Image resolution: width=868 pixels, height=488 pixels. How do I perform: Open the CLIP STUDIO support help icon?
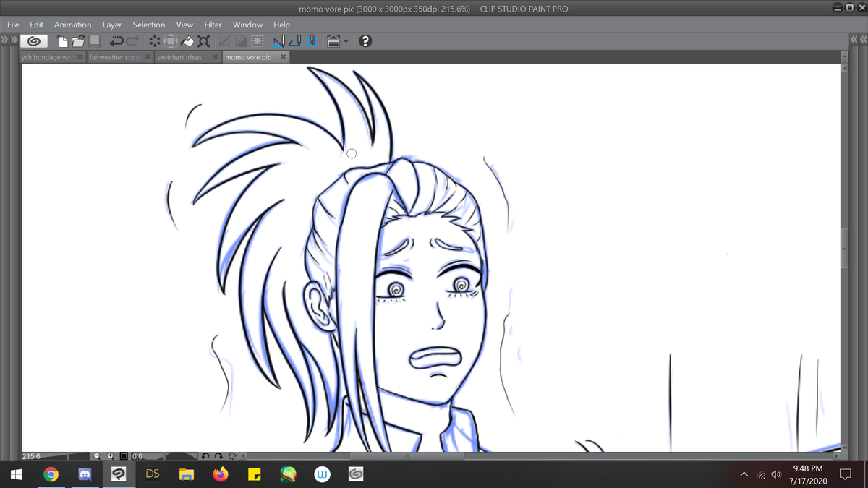click(x=365, y=41)
